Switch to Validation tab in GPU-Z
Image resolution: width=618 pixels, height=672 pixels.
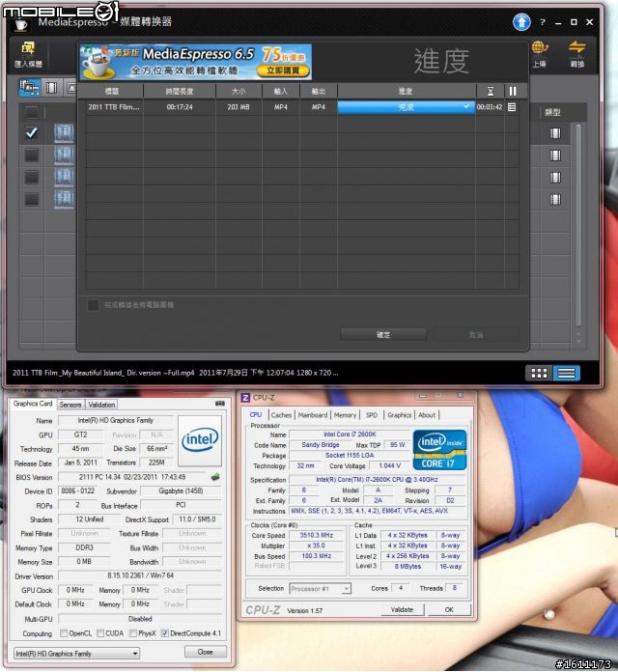point(101,405)
